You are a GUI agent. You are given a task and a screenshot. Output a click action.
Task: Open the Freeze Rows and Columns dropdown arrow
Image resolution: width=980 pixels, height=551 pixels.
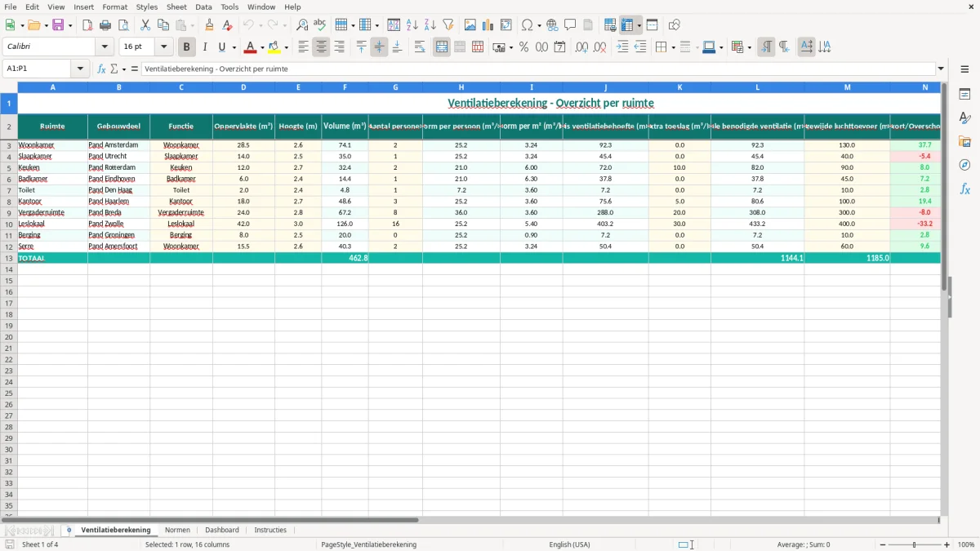(639, 25)
